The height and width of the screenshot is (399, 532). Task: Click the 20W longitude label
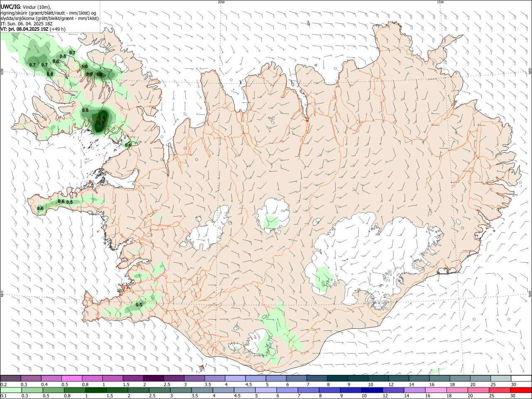pos(221,2)
